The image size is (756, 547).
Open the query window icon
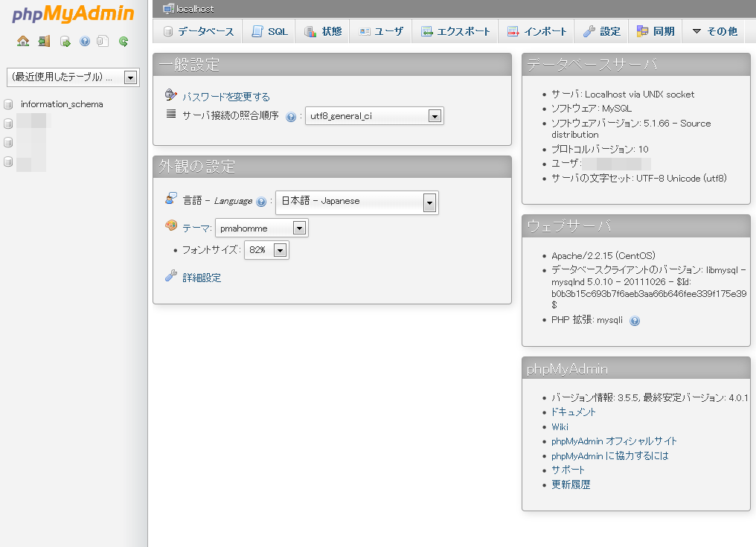[x=65, y=42]
